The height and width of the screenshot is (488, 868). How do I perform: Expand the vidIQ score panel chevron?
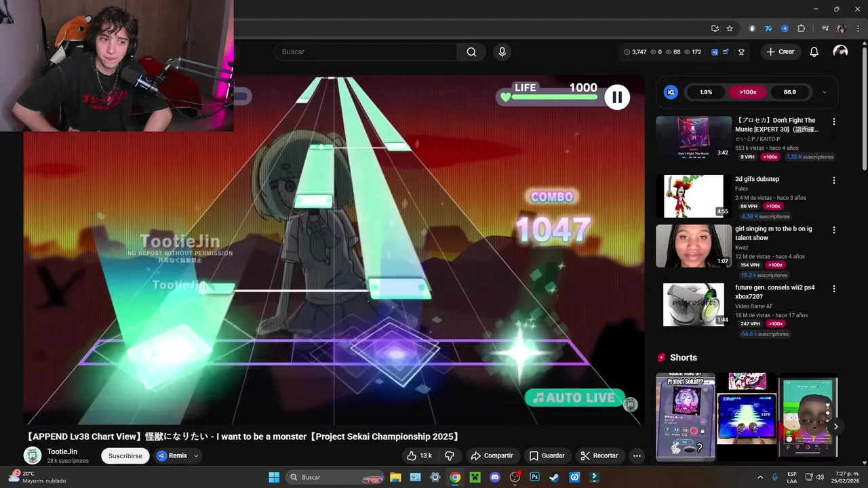[x=825, y=92]
